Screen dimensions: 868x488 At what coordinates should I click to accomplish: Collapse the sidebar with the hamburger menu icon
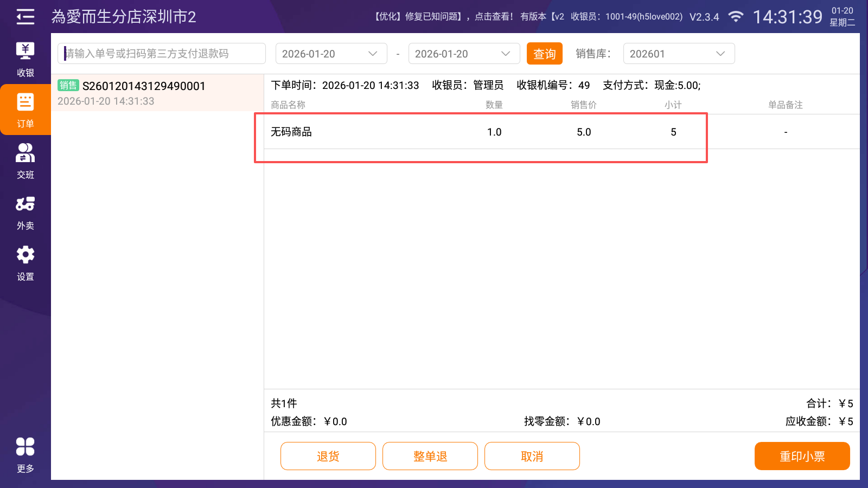pyautogui.click(x=25, y=17)
